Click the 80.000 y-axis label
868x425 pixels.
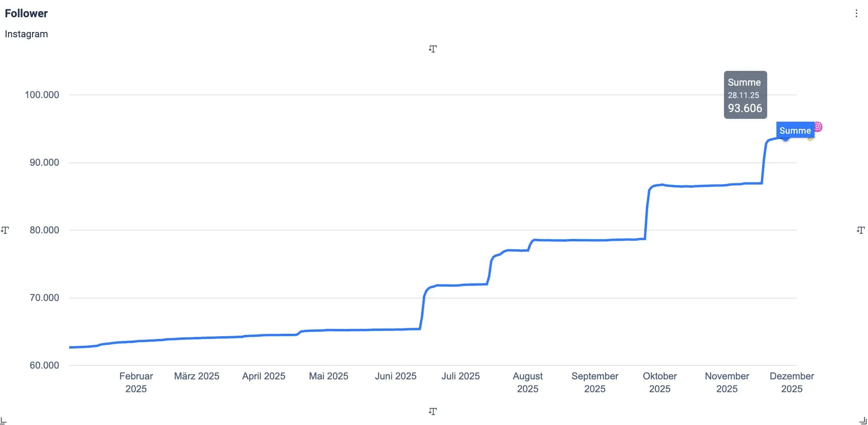pyautogui.click(x=44, y=230)
